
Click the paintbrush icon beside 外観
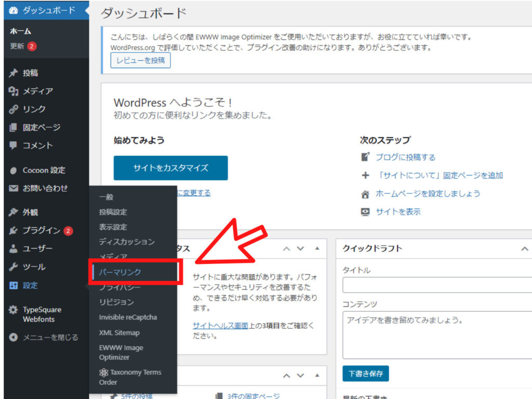13,212
